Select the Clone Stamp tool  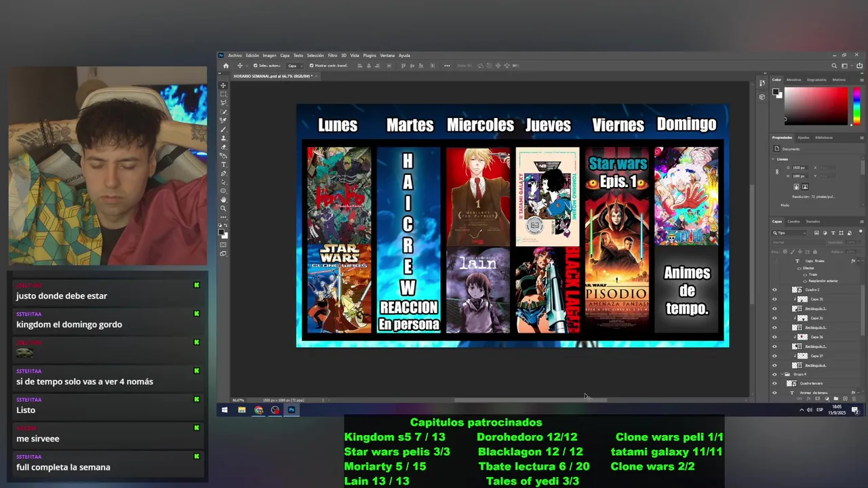224,137
